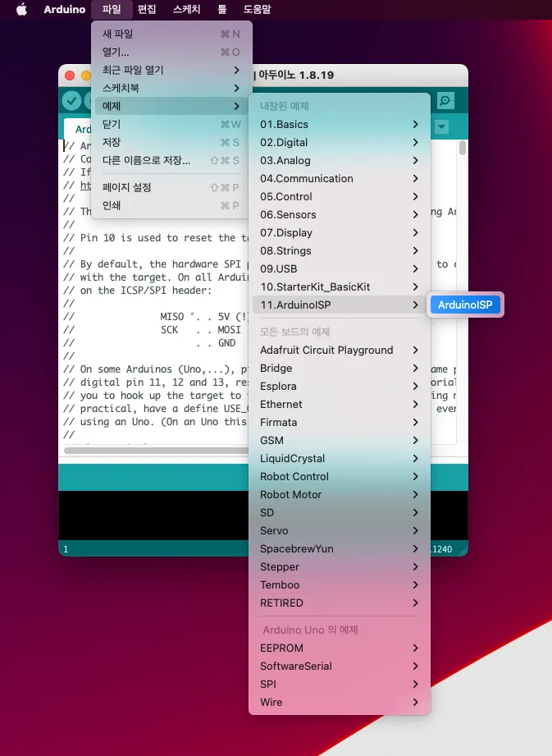Open RETIRED examples submenu
This screenshot has width=552, height=756.
point(339,603)
